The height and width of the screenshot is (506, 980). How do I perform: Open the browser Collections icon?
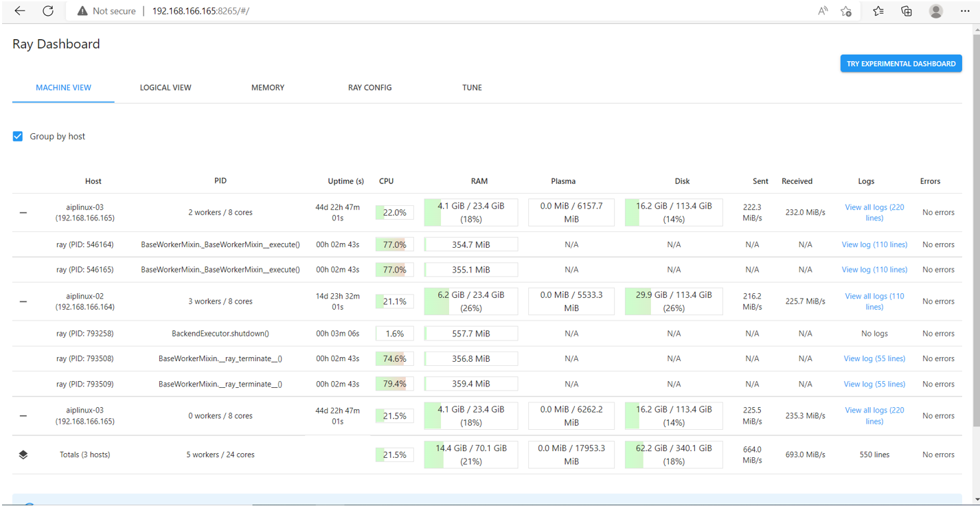pyautogui.click(x=907, y=11)
